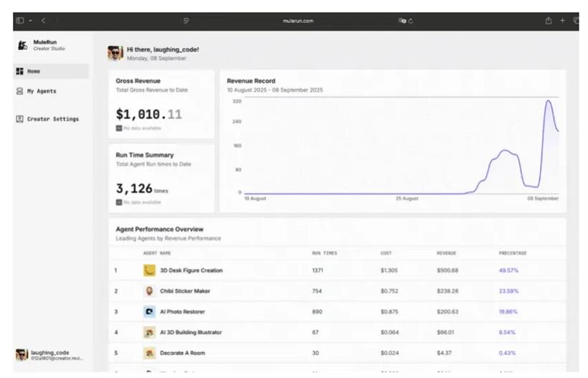The width and height of the screenshot is (588, 378).
Task: Click the translate icon beside reload
Action: click(402, 21)
